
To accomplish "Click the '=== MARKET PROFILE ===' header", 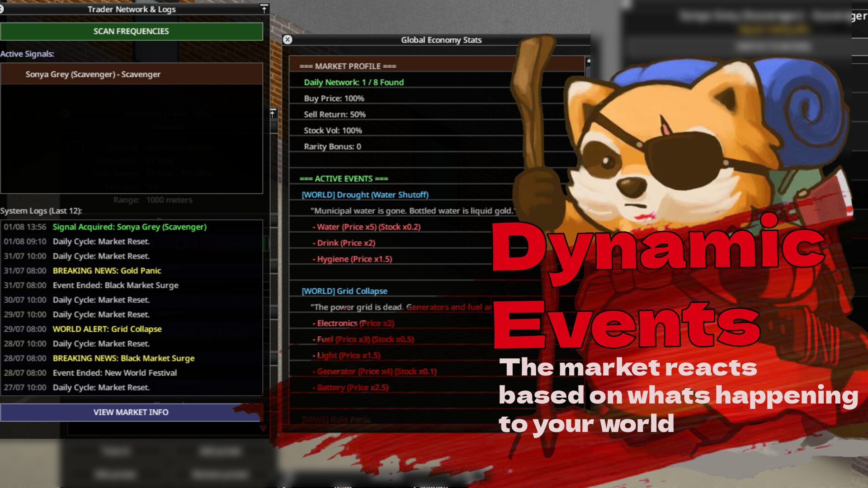I will [x=348, y=66].
